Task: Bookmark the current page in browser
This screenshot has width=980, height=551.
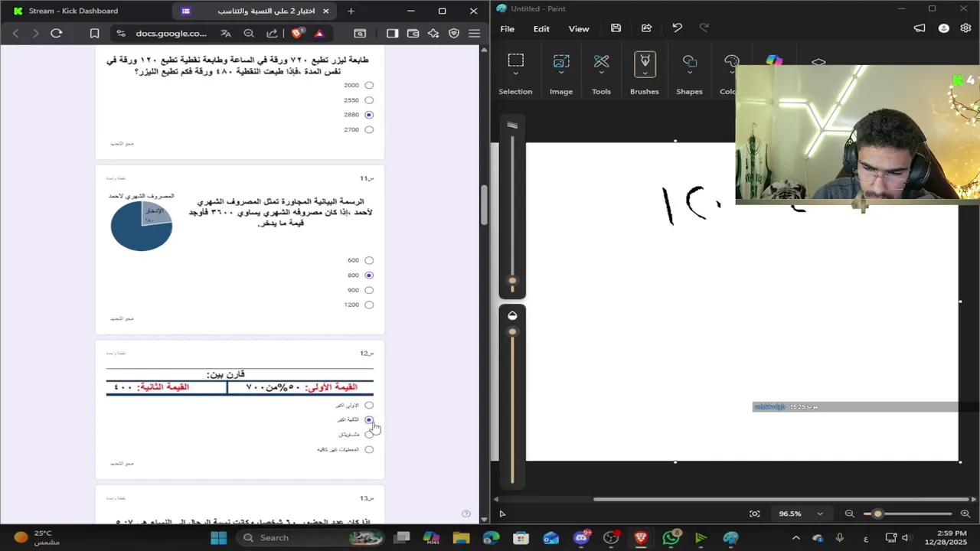Action: tap(94, 33)
